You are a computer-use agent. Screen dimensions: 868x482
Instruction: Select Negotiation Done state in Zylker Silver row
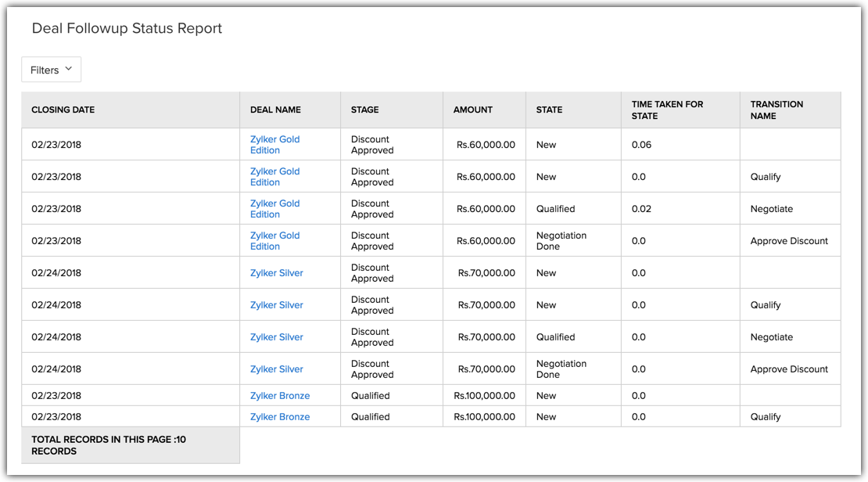[561, 369]
